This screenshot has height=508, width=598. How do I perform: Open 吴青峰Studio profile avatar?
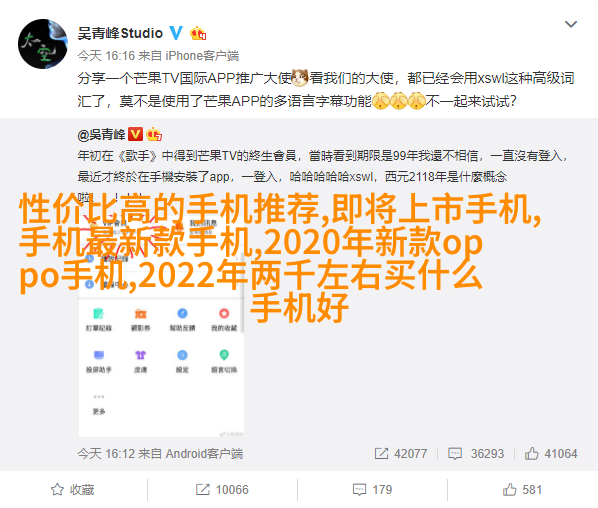tap(43, 44)
